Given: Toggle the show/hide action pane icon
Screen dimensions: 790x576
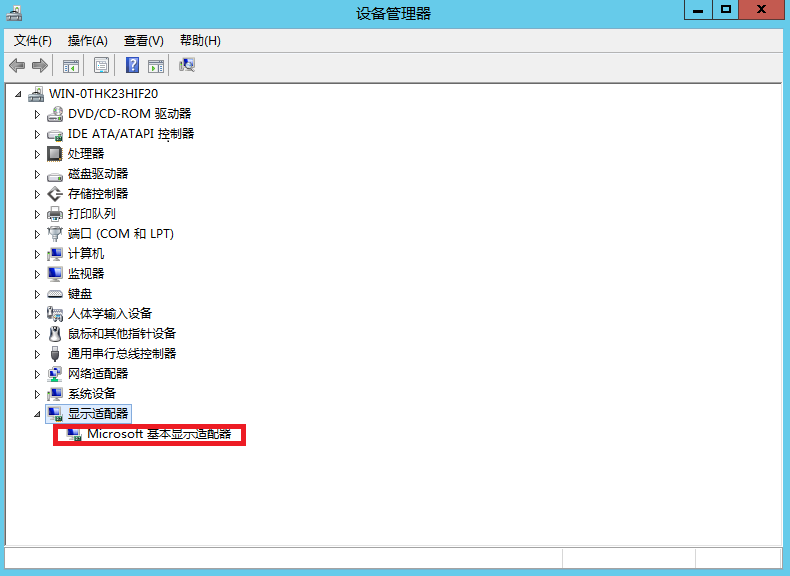Looking at the screenshot, I should [x=156, y=66].
